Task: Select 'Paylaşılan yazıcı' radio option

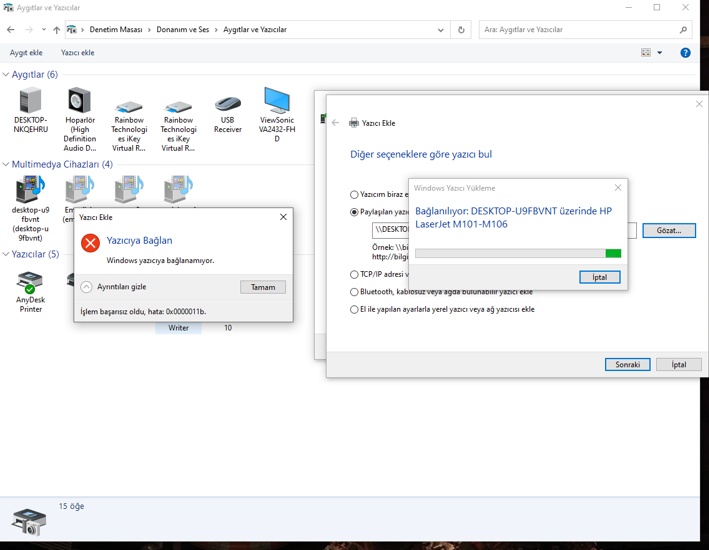Action: click(354, 212)
